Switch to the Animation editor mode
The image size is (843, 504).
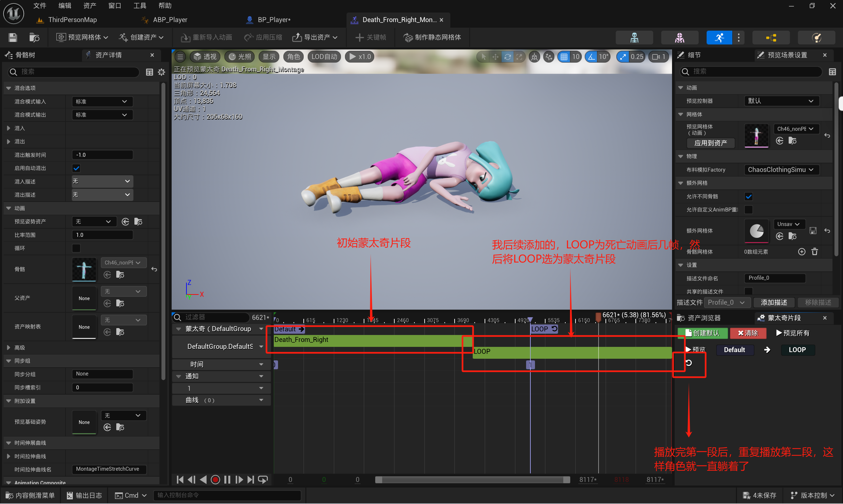(x=719, y=37)
